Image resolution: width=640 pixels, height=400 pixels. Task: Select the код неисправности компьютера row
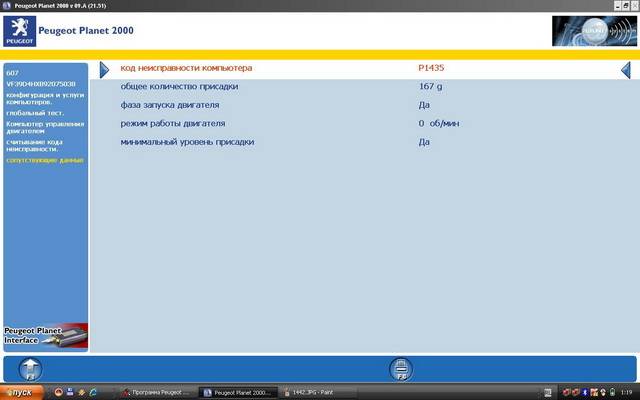364,68
